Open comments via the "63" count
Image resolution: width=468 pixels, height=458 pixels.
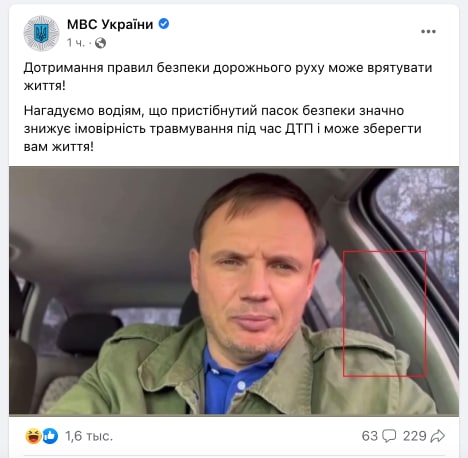pyautogui.click(x=370, y=436)
